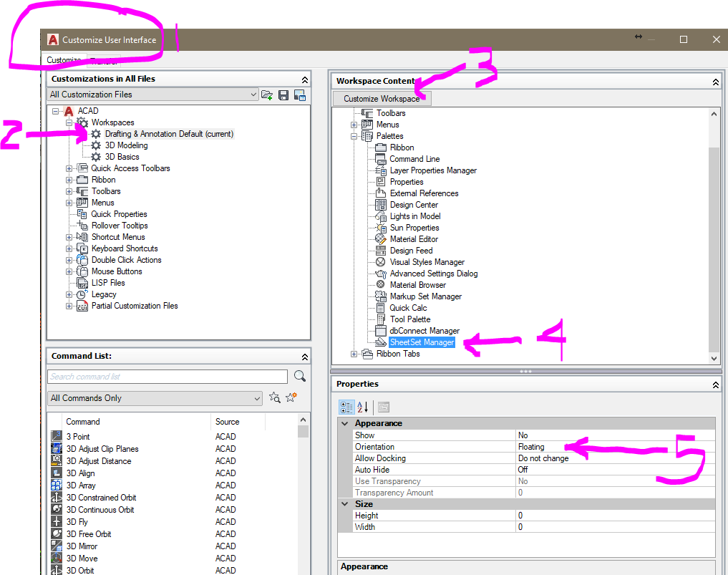Image resolution: width=728 pixels, height=575 pixels.
Task: Click the Layer Properties Manager palette icon
Action: [x=380, y=170]
